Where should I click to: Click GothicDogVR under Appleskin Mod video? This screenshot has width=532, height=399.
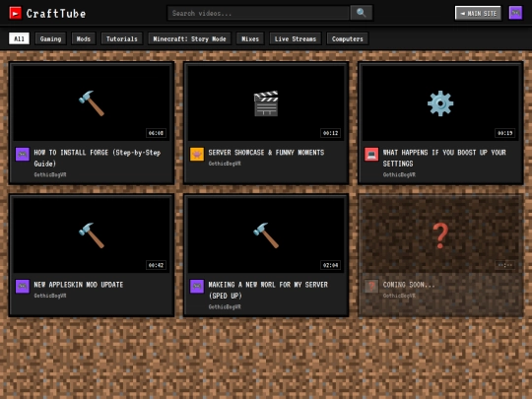[x=50, y=296]
